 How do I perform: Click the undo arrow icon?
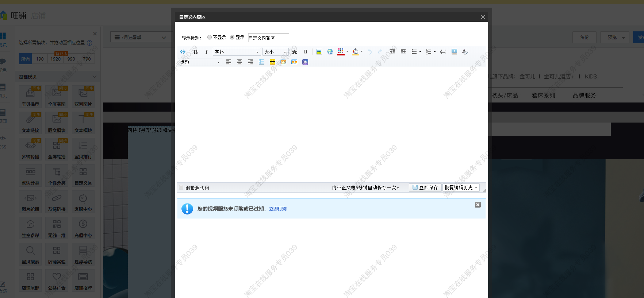point(369,52)
